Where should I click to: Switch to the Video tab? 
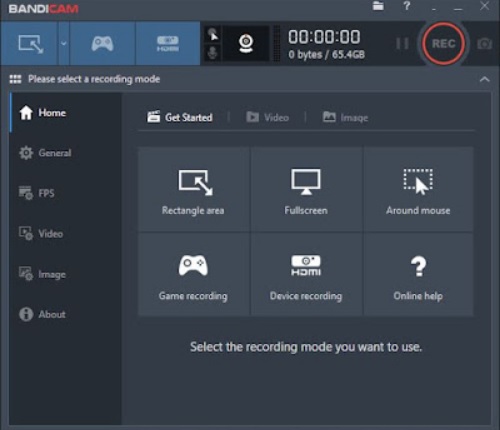click(267, 117)
